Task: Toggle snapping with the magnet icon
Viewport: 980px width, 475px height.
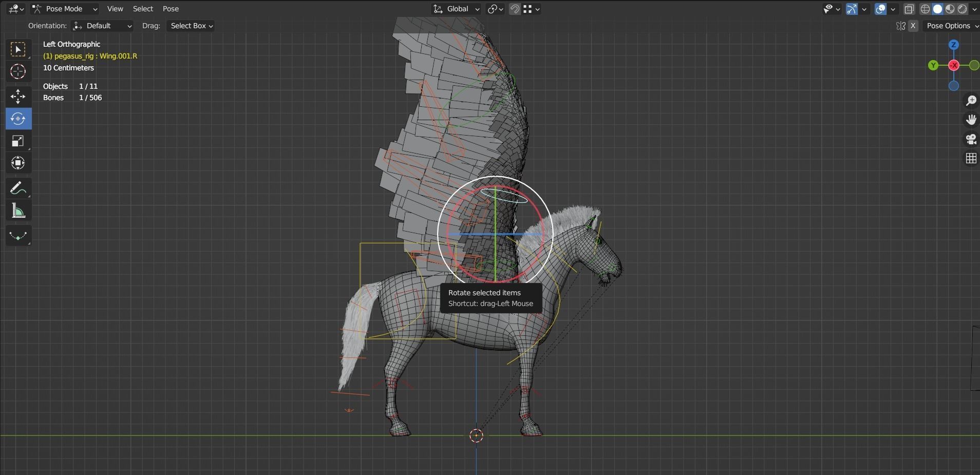Action: pos(515,9)
